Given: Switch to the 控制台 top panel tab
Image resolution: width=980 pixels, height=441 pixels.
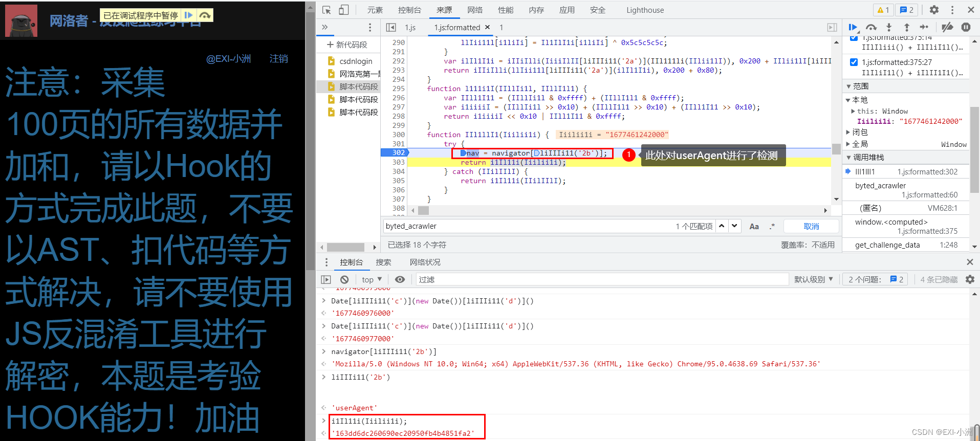Looking at the screenshot, I should [409, 10].
